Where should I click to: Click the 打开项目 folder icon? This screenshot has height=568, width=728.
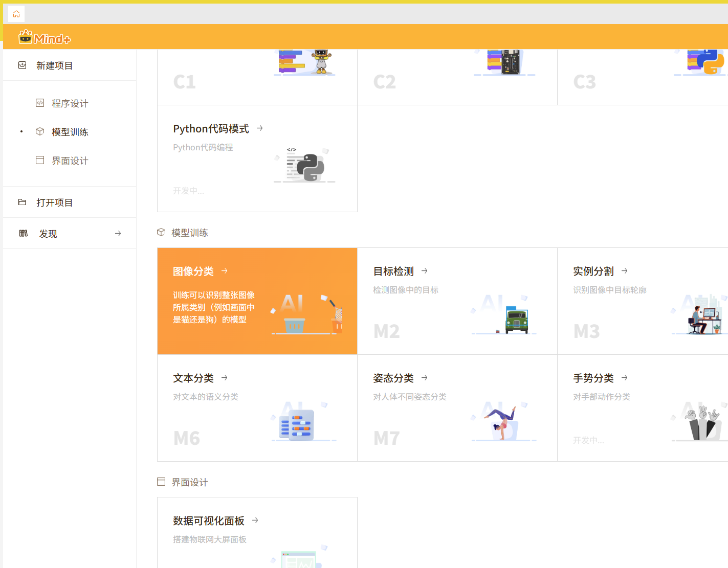click(x=23, y=202)
